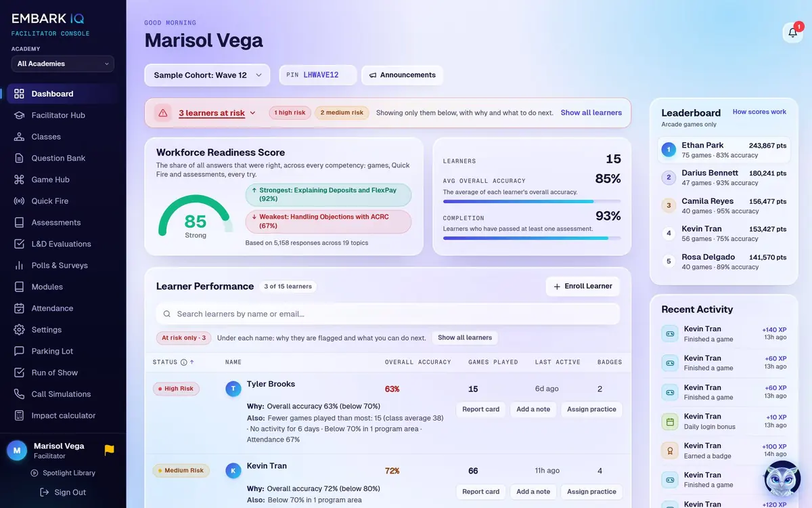The height and width of the screenshot is (508, 812).
Task: Toggle the At risk only filter chip
Action: click(x=184, y=337)
